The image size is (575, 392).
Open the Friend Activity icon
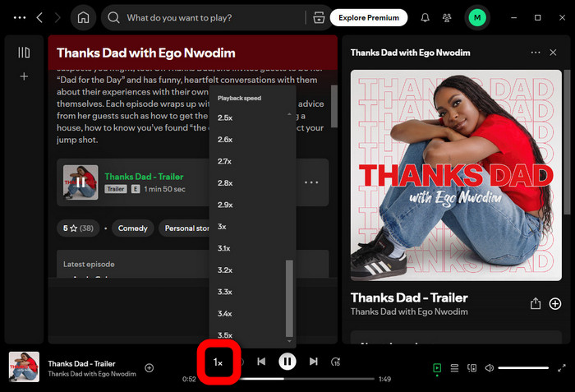click(447, 17)
